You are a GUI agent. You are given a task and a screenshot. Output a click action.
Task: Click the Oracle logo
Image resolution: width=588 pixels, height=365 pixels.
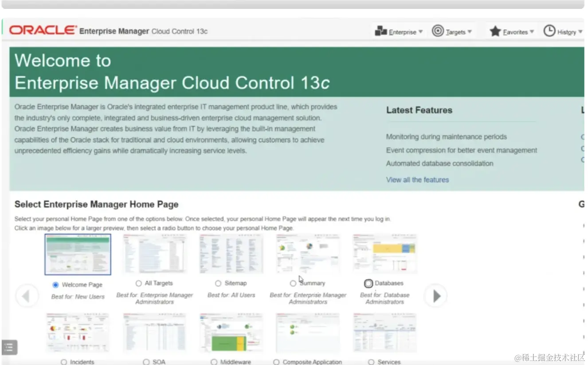click(43, 30)
